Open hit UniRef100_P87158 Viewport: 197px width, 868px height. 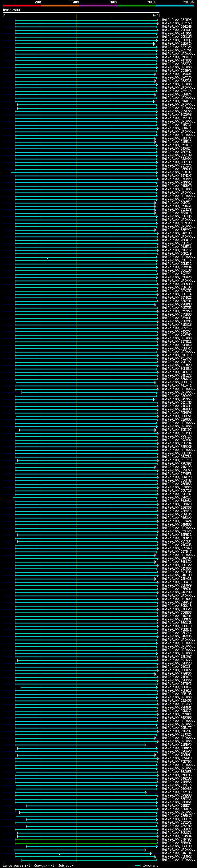tap(176, 23)
